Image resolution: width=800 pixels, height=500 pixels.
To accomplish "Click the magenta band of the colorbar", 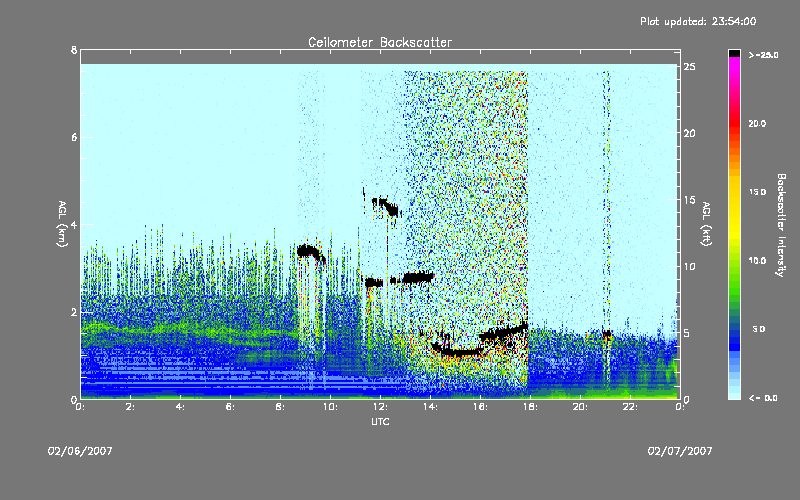I will point(734,66).
